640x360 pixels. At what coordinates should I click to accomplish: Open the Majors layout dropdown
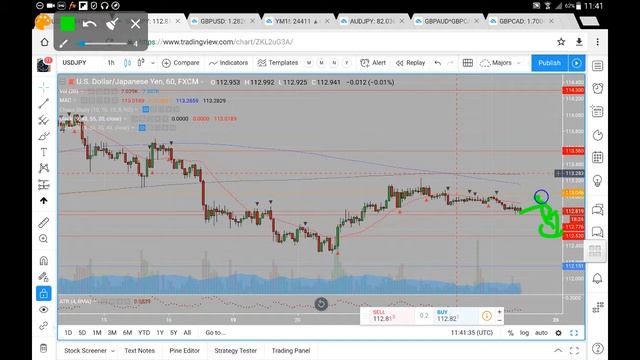coord(500,63)
